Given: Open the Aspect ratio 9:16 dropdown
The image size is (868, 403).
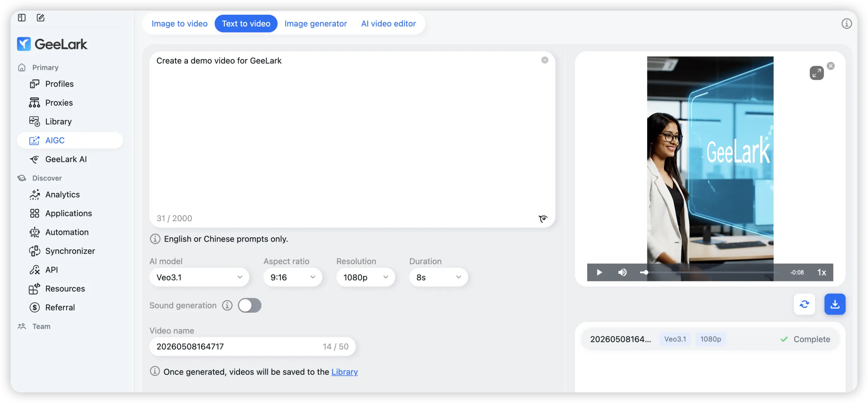Looking at the screenshot, I should coord(292,277).
